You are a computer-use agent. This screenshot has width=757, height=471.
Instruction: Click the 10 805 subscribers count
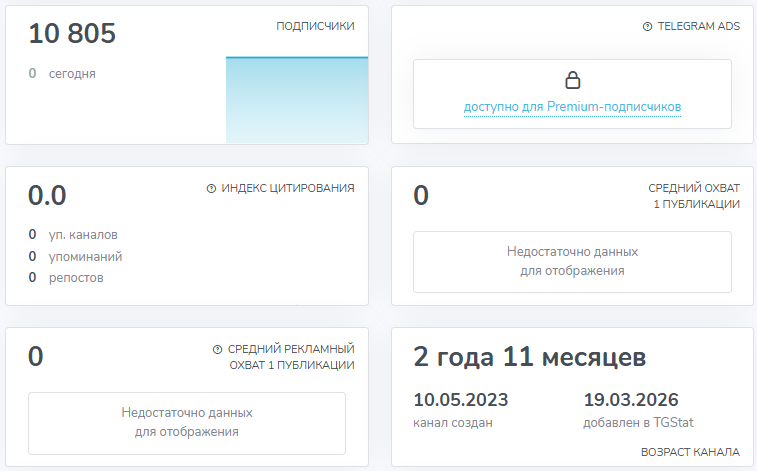(x=72, y=33)
